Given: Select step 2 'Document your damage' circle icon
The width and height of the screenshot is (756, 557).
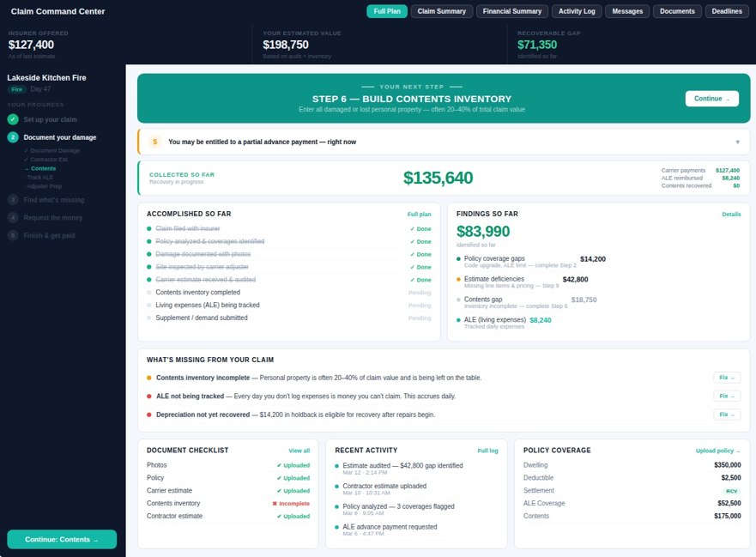Looking at the screenshot, I should (x=13, y=137).
